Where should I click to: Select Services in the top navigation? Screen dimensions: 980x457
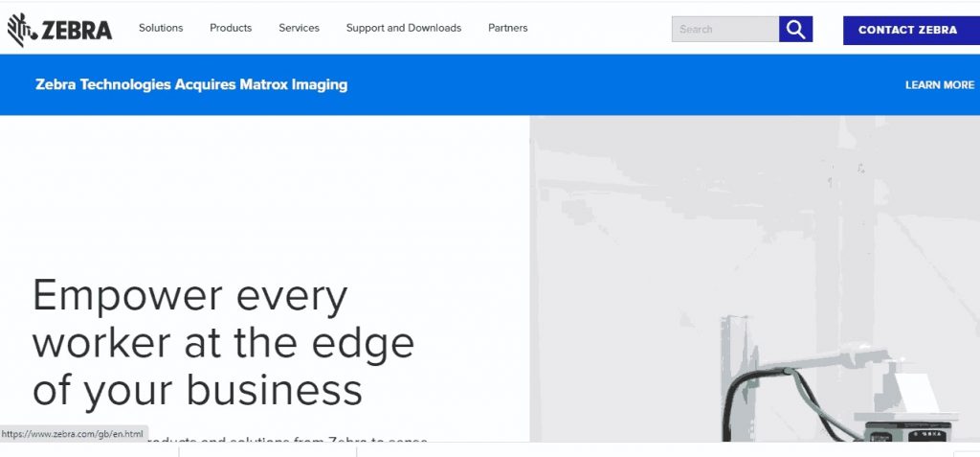(x=299, y=29)
